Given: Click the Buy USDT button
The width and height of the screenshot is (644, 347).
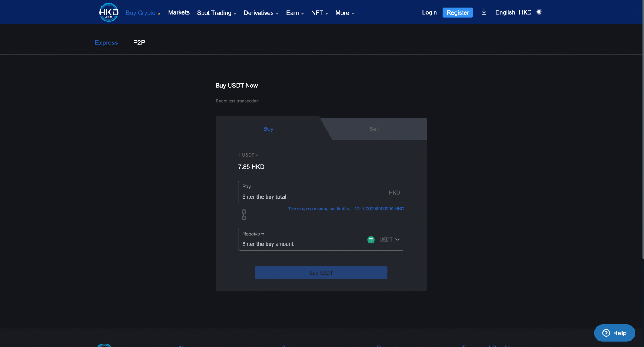Looking at the screenshot, I should (321, 273).
